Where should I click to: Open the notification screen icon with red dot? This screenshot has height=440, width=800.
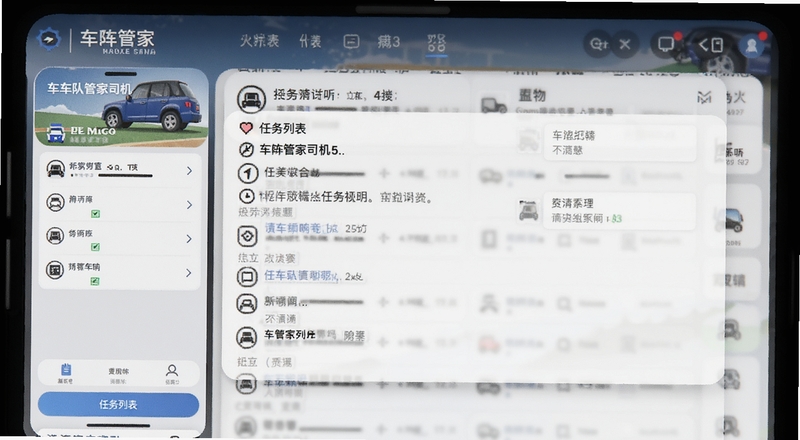(667, 44)
